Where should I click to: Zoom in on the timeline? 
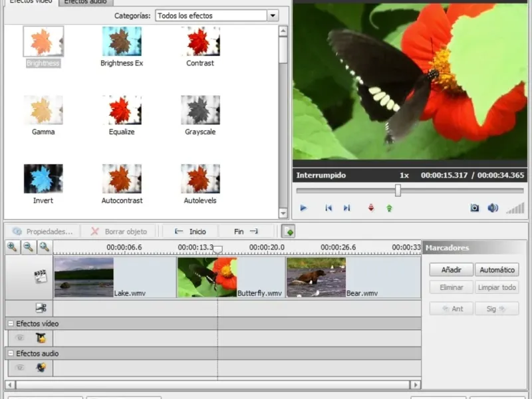coord(12,247)
